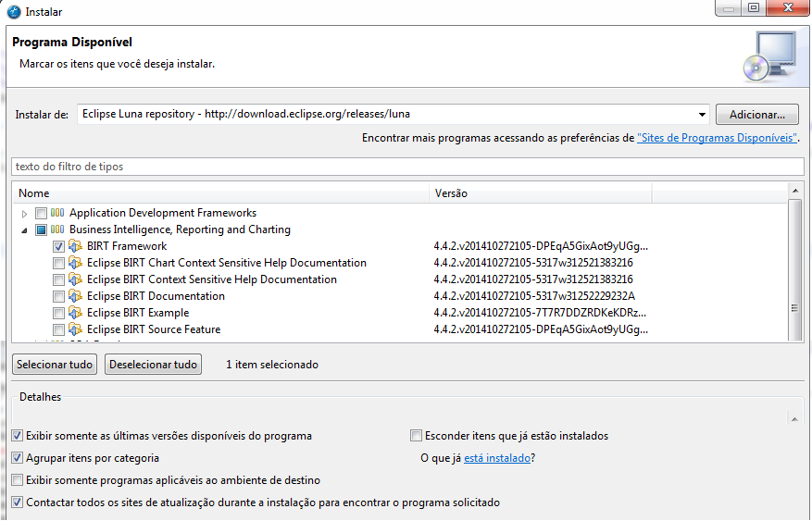Click the 'texto do filtro de tipos' filter field
The width and height of the screenshot is (812, 521).
tap(407, 167)
